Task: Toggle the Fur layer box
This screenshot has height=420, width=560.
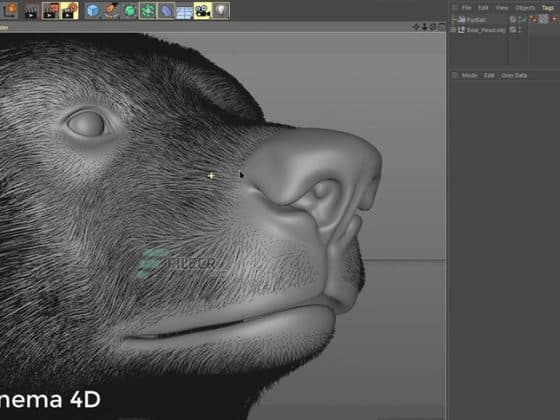Action: pyautogui.click(x=513, y=20)
